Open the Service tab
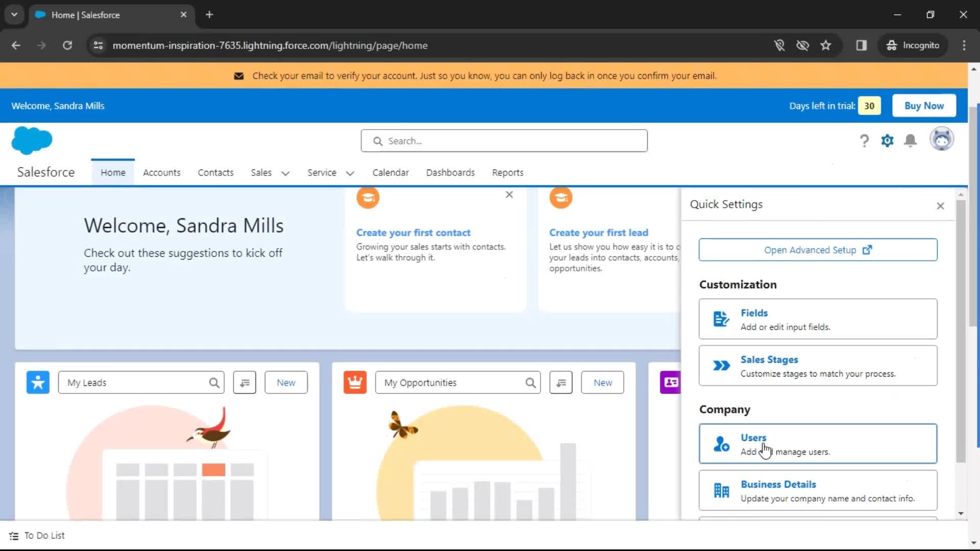The height and width of the screenshot is (551, 980). (x=322, y=172)
